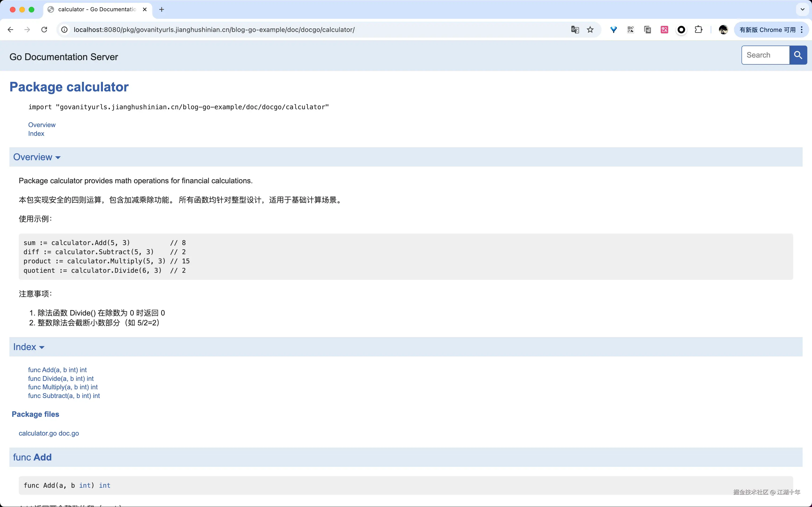
Task: Open the calculator.go source file link
Action: point(38,433)
